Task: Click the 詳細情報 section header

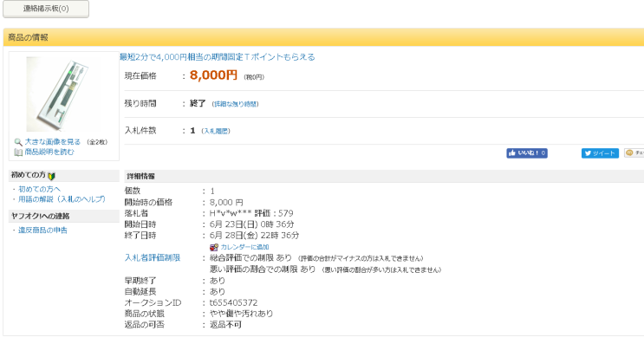Action: (384, 176)
